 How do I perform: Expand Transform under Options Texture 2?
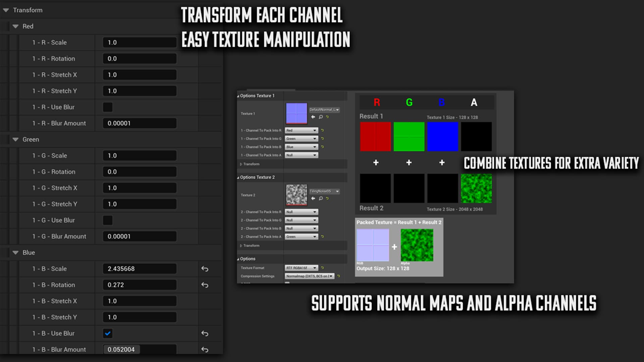tap(240, 245)
